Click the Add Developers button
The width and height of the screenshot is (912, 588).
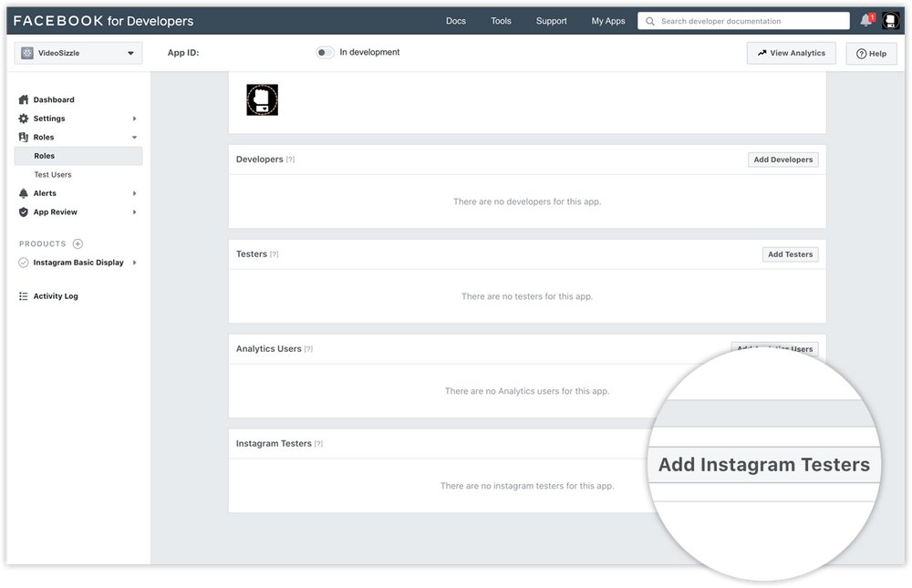click(x=782, y=160)
